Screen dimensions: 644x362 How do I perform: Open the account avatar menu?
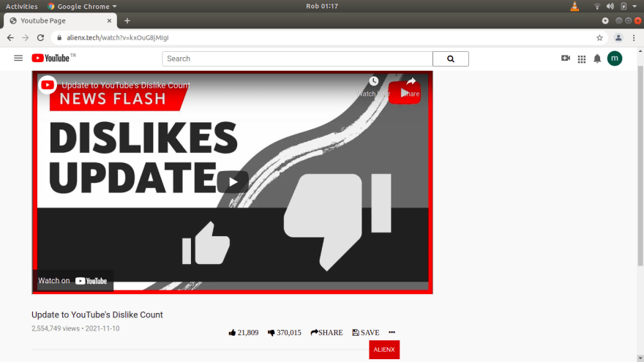coord(615,59)
